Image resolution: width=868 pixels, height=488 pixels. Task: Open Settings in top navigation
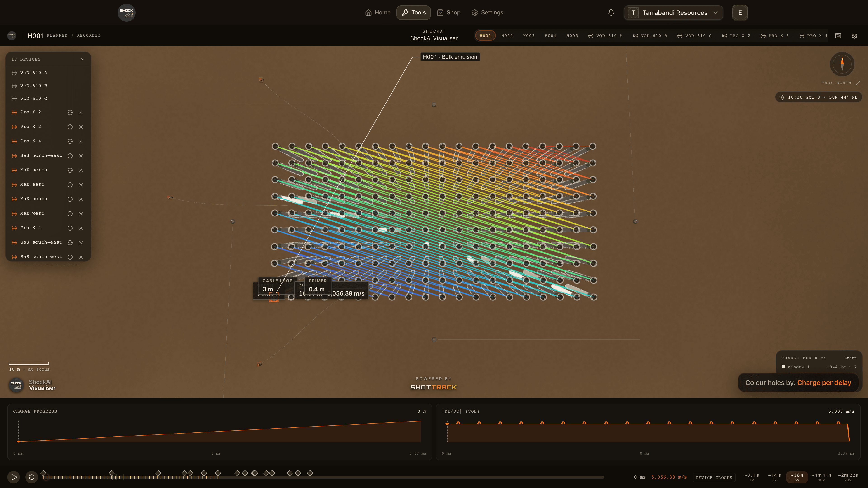tap(487, 12)
